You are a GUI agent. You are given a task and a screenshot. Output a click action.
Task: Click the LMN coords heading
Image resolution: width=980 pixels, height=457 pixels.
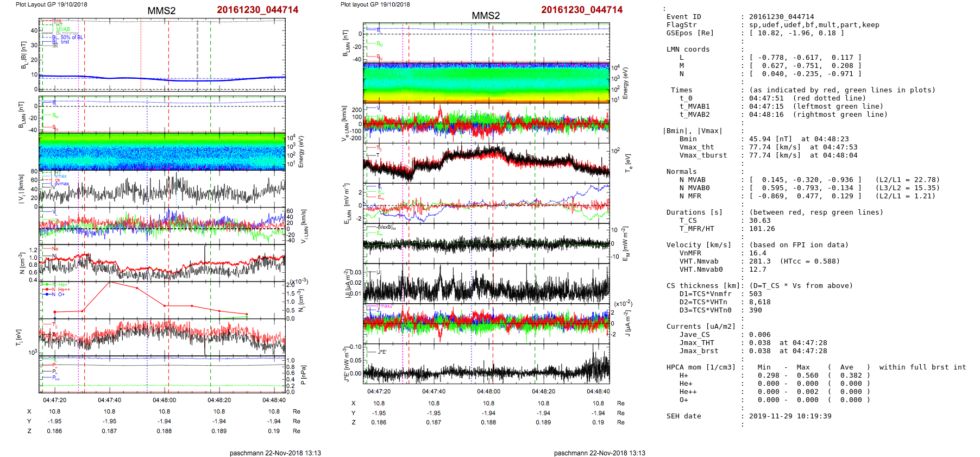click(x=688, y=49)
